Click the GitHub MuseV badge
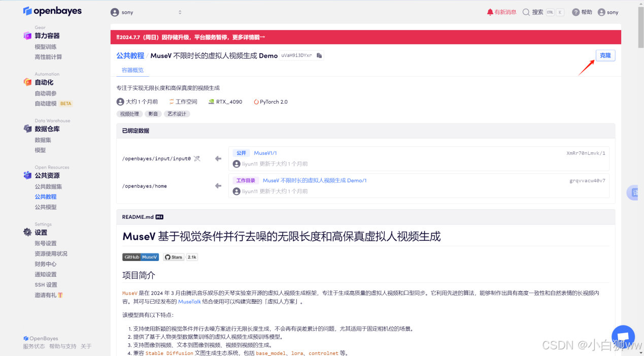Viewport: 644px width, 356px height. pos(141,257)
